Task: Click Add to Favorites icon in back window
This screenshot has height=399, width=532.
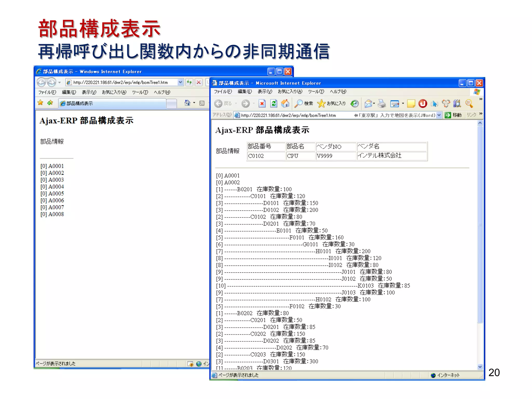Action: tap(50, 103)
